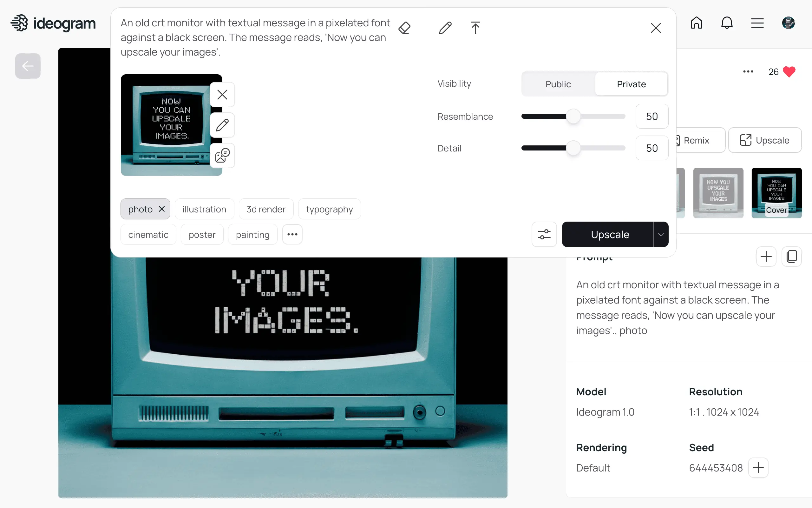This screenshot has width=812, height=508.
Task: Toggle the illustration style tag
Action: click(204, 209)
